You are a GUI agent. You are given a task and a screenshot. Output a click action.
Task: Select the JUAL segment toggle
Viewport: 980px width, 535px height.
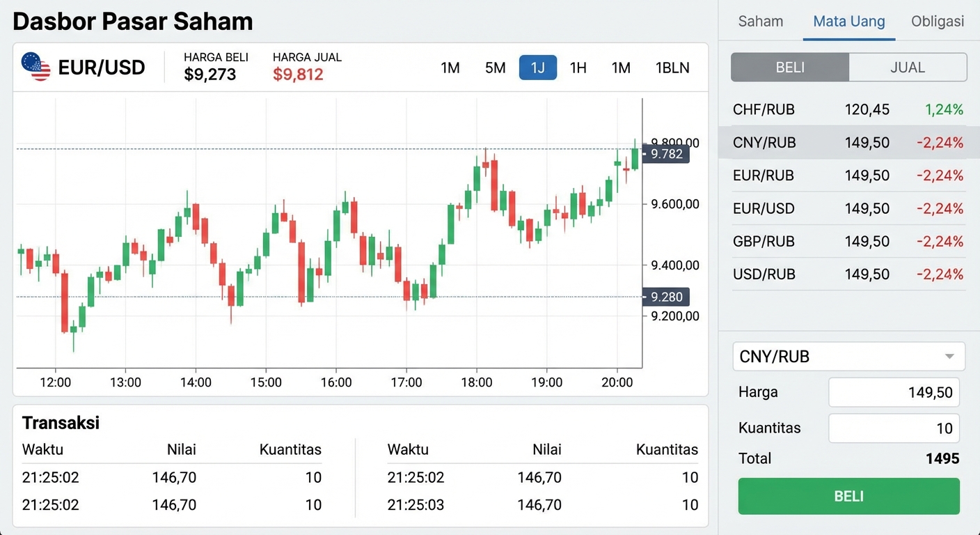pyautogui.click(x=908, y=68)
